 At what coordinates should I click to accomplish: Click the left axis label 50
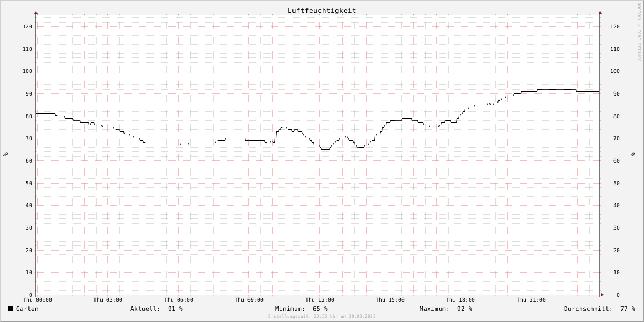pyautogui.click(x=29, y=184)
